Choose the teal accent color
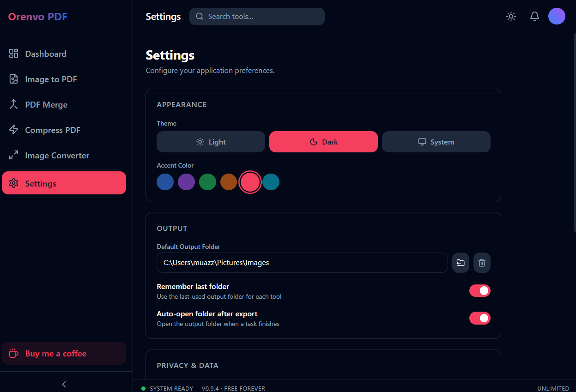576x392 pixels. tap(271, 182)
